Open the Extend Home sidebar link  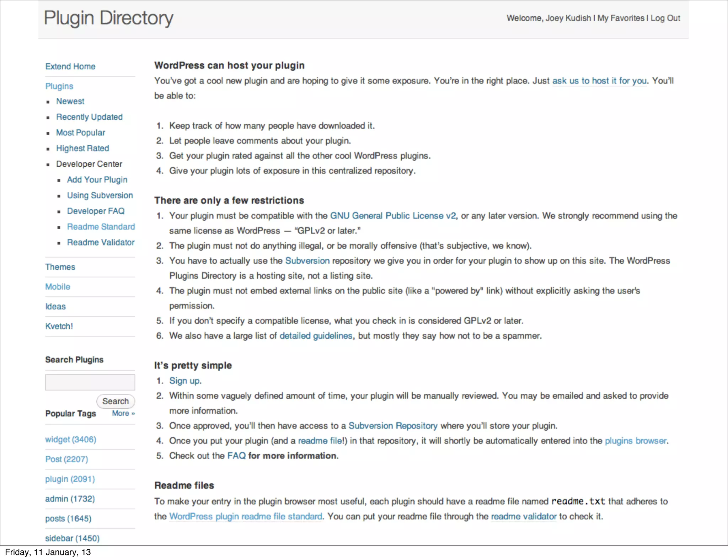(70, 66)
